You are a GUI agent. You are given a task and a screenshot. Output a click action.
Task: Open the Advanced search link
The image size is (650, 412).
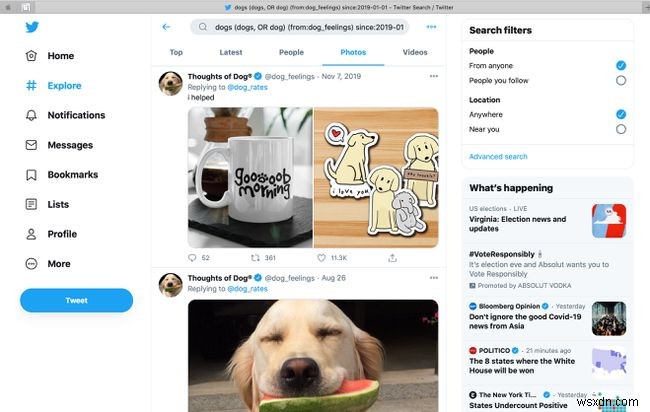tap(498, 156)
